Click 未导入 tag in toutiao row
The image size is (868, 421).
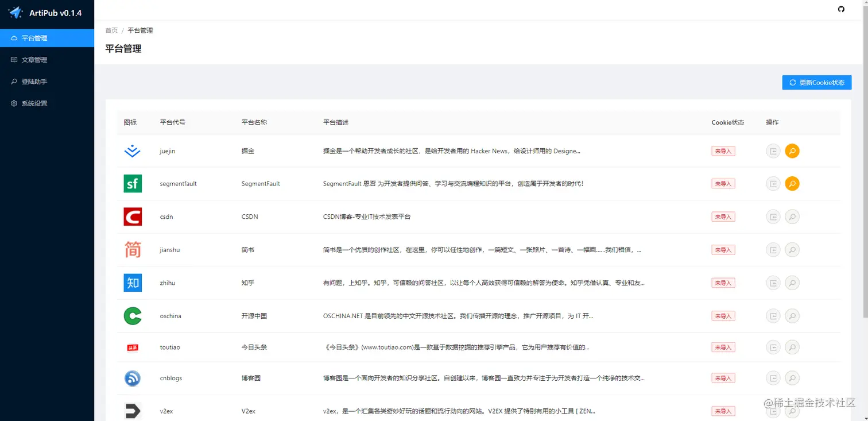pyautogui.click(x=723, y=347)
